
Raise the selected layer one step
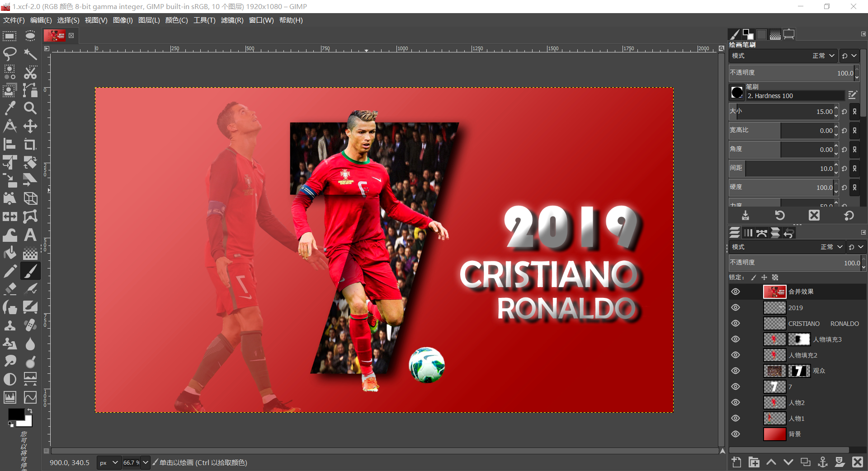tap(771, 462)
